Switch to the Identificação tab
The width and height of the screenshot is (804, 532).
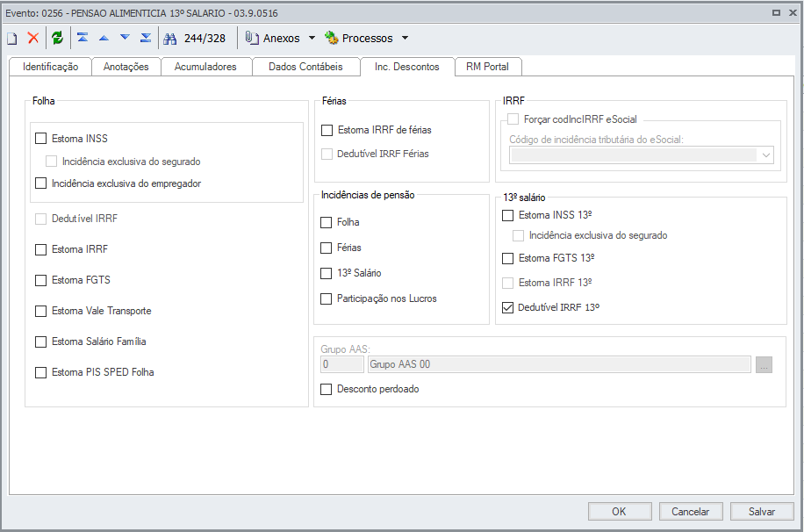pyautogui.click(x=50, y=67)
